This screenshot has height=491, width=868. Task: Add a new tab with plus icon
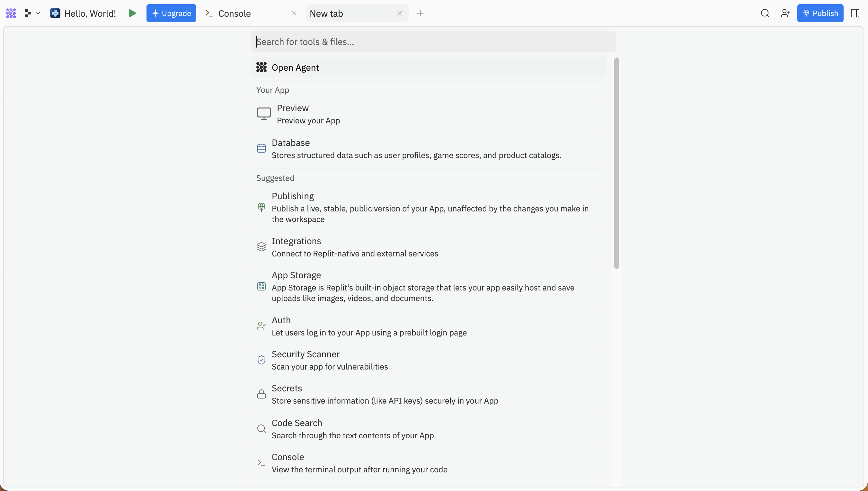tap(420, 13)
